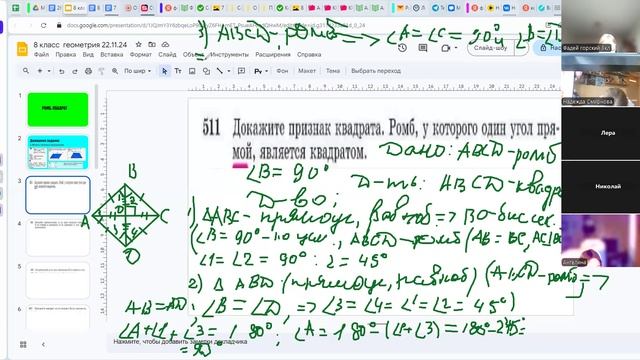
Task: Open the line type dropdown arrow
Action: click(229, 71)
